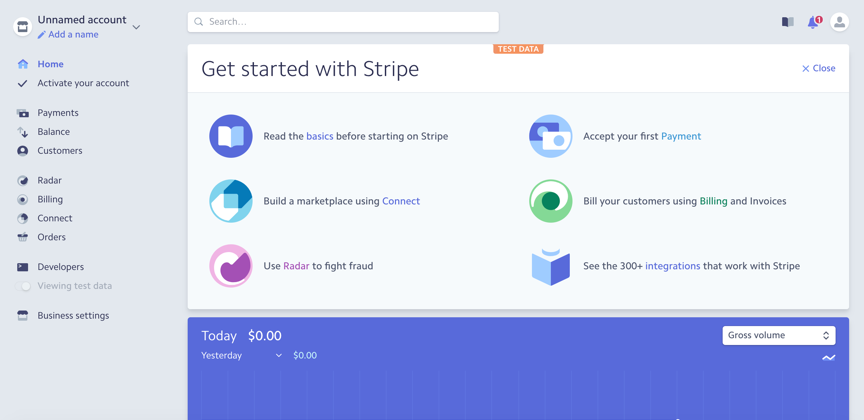Image resolution: width=864 pixels, height=420 pixels.
Task: Open Payments section in sidebar
Action: [x=58, y=113]
